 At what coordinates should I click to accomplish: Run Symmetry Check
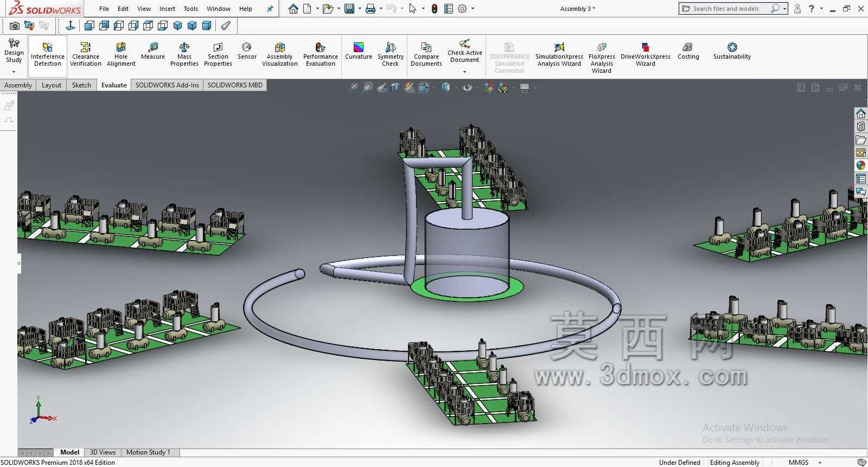coord(391,54)
